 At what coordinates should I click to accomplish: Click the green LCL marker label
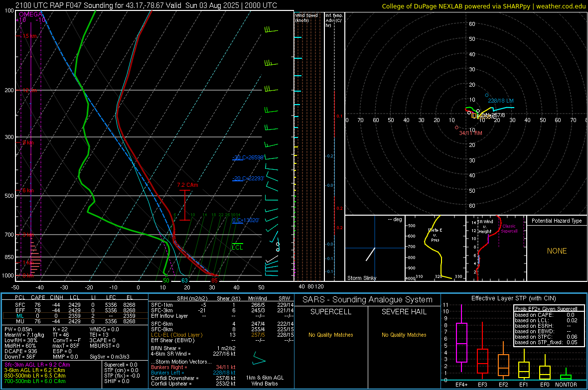point(237,248)
